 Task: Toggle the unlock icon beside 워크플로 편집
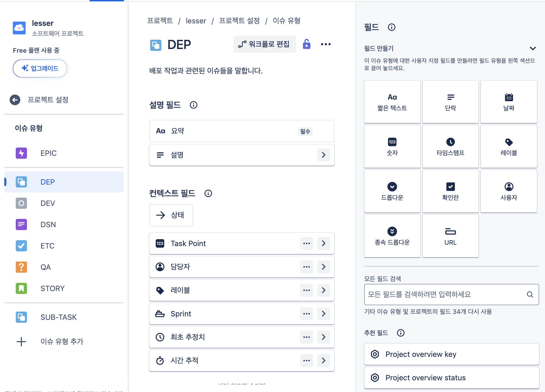(307, 44)
